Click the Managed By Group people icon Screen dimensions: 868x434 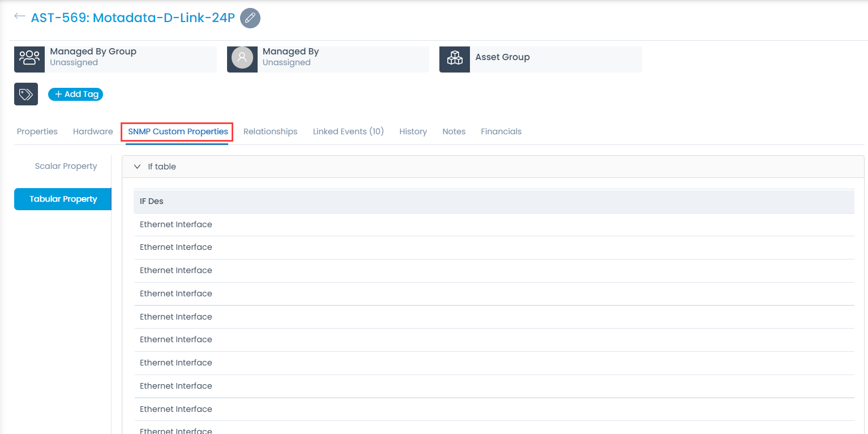click(x=29, y=59)
